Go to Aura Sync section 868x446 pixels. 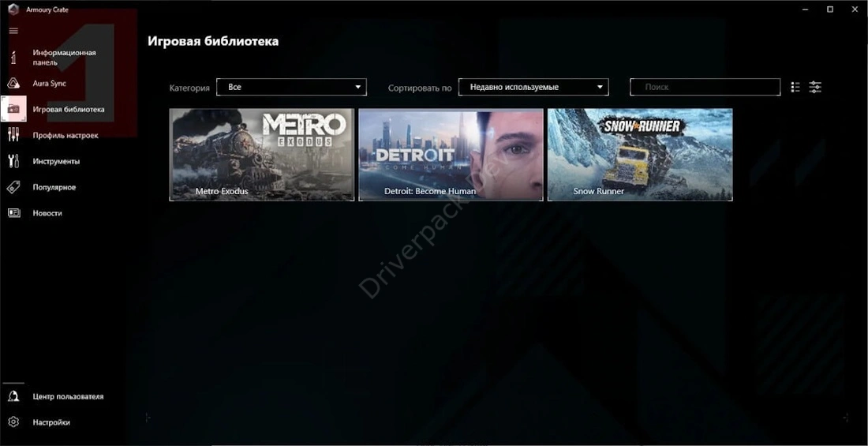pyautogui.click(x=49, y=84)
